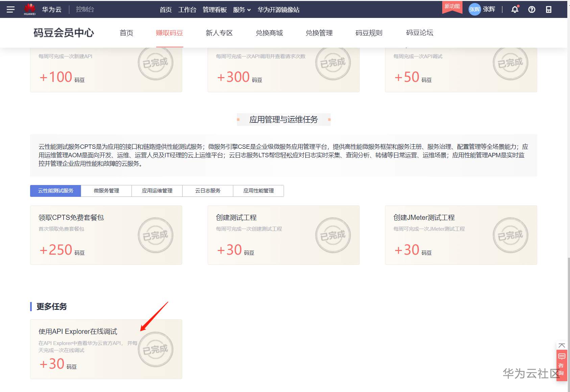This screenshot has height=392, width=570.
Task: Click the 应用管理与运维任务 section heading
Action: coord(284,119)
